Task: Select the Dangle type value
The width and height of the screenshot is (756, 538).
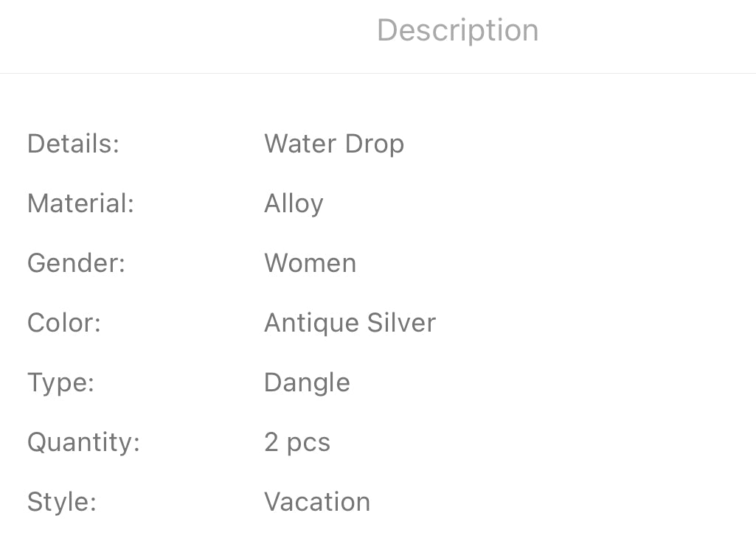Action: click(x=307, y=382)
